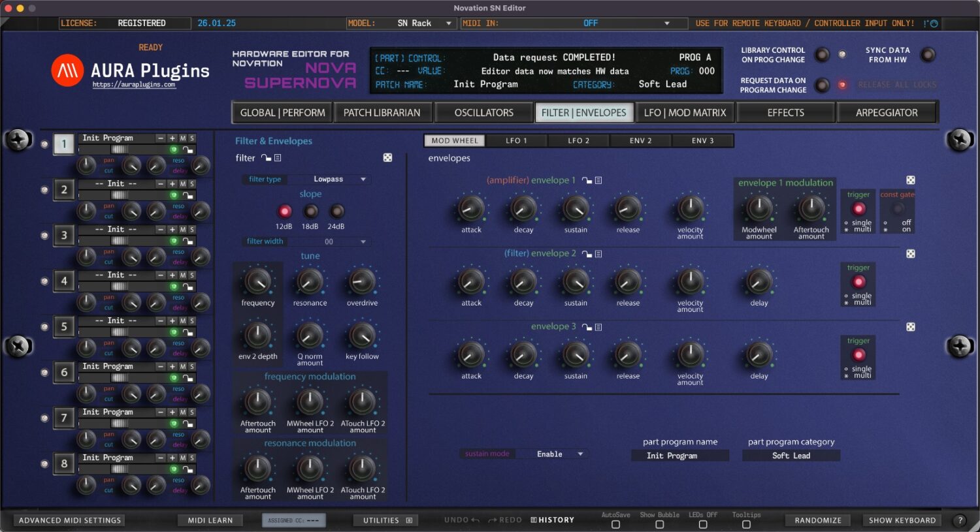Click the lock icon on part 1 strip
980x532 pixels.
(x=188, y=149)
